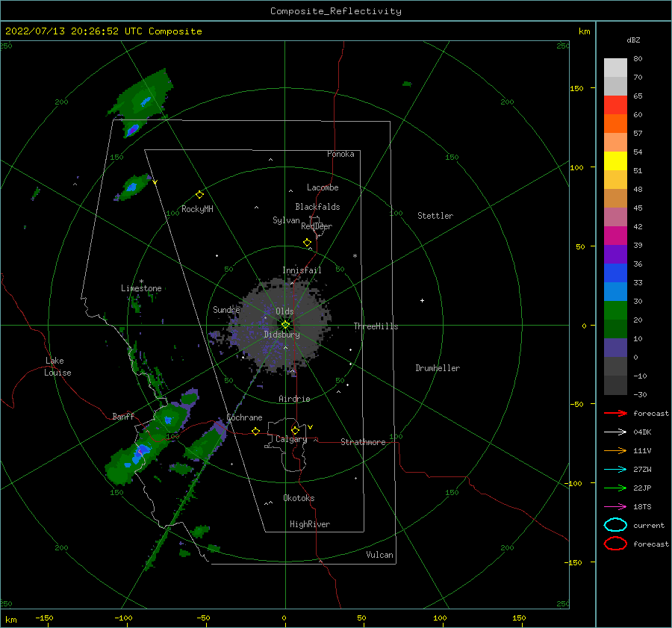The image size is (672, 628).
Task: Click the red forecast arrow in legend
Action: pyautogui.click(x=615, y=413)
